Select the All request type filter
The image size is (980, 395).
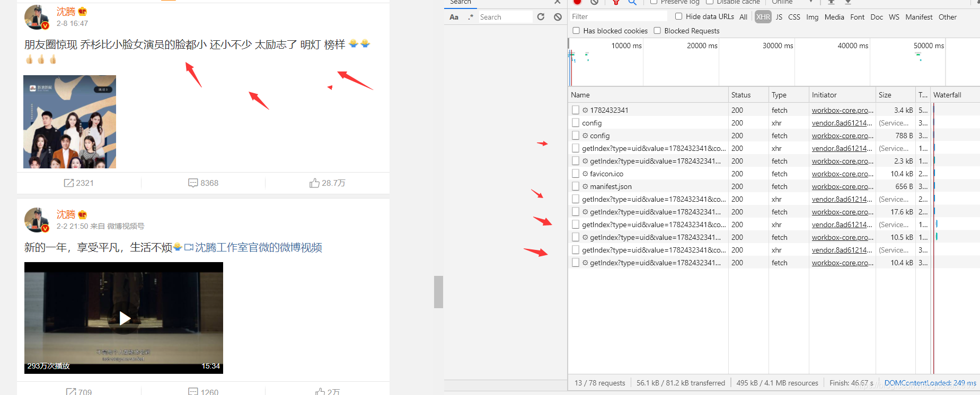tap(744, 17)
